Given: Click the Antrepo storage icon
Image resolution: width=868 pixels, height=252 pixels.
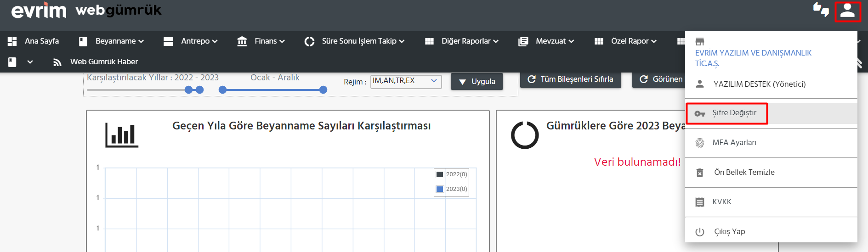Looking at the screenshot, I should [168, 41].
